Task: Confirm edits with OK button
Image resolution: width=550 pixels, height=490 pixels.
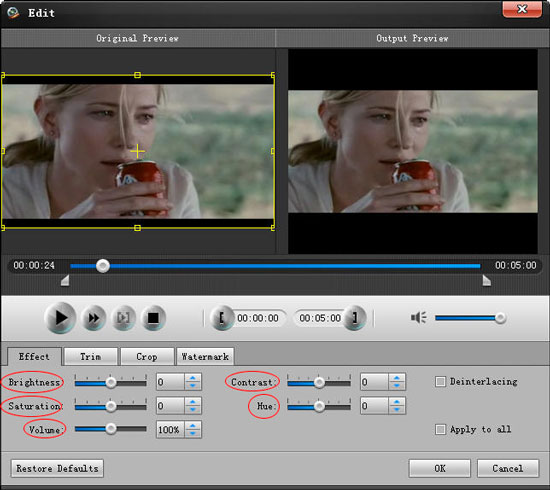Action: (x=440, y=469)
